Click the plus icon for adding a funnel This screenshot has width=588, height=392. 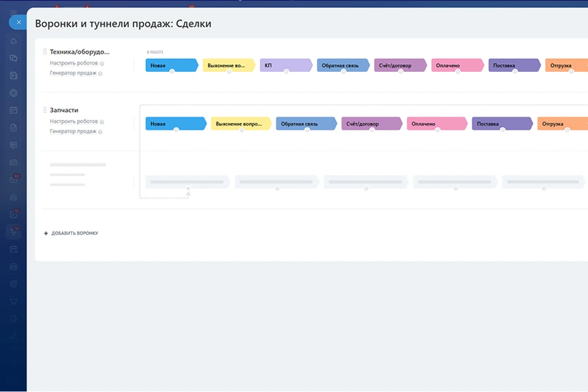tap(46, 233)
